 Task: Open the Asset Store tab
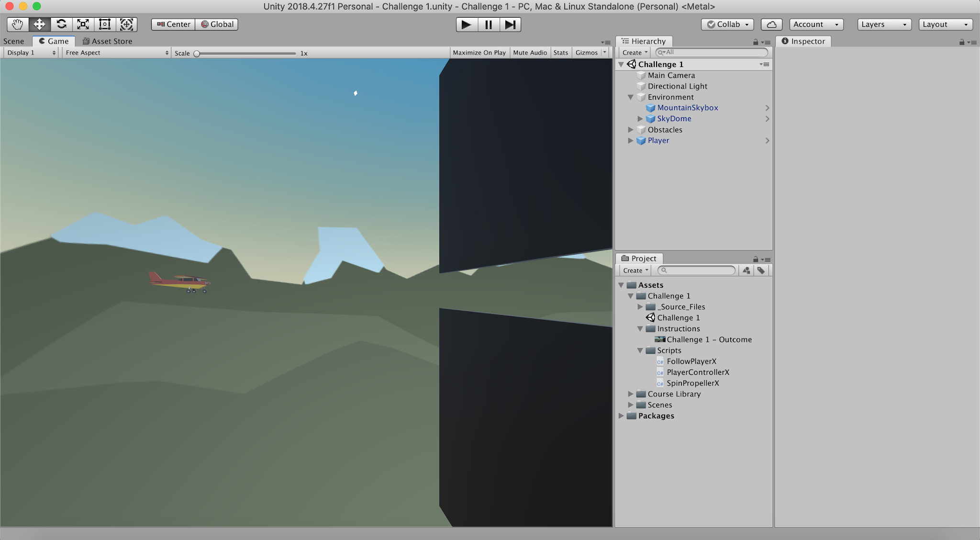[107, 41]
